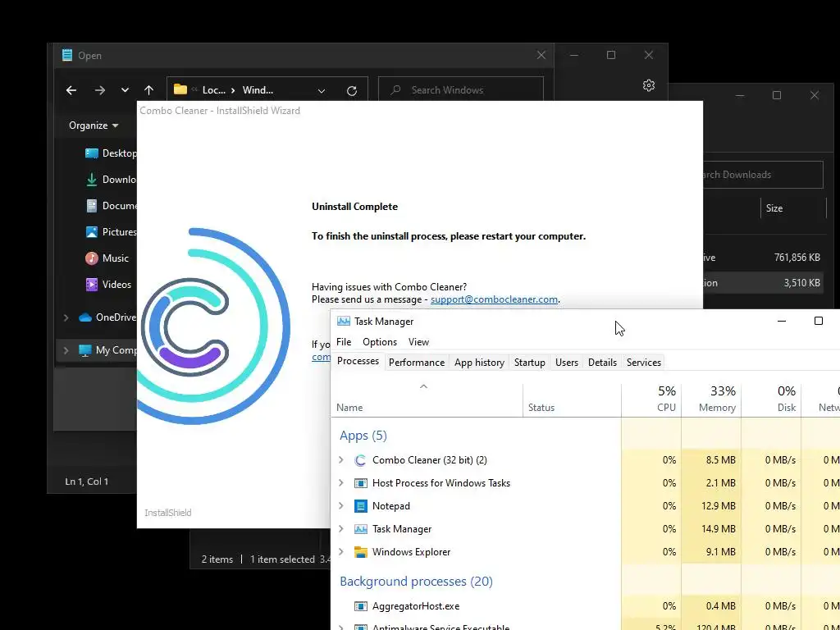Click the Ln 1, Col 1 status text
The width and height of the screenshot is (840, 630).
click(86, 482)
